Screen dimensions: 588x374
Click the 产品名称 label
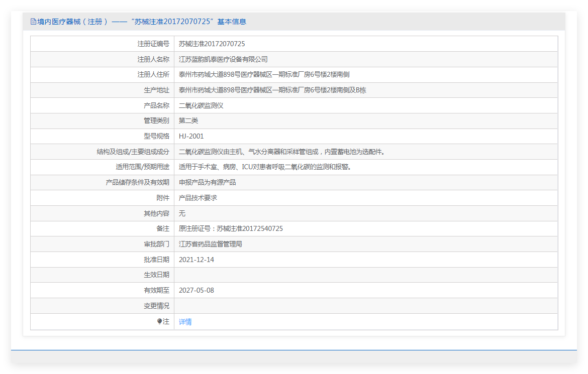pos(156,105)
